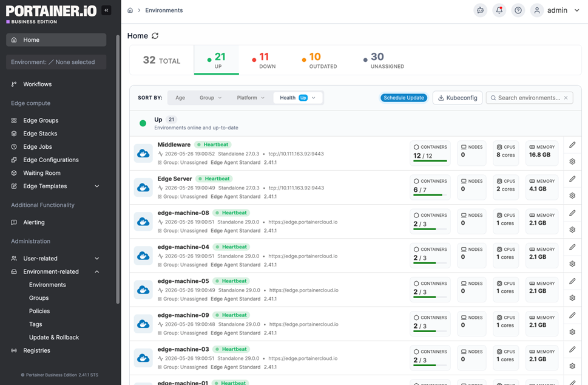Select the 30 Unassigned status tab
The width and height of the screenshot is (588, 385).
coord(384,60)
